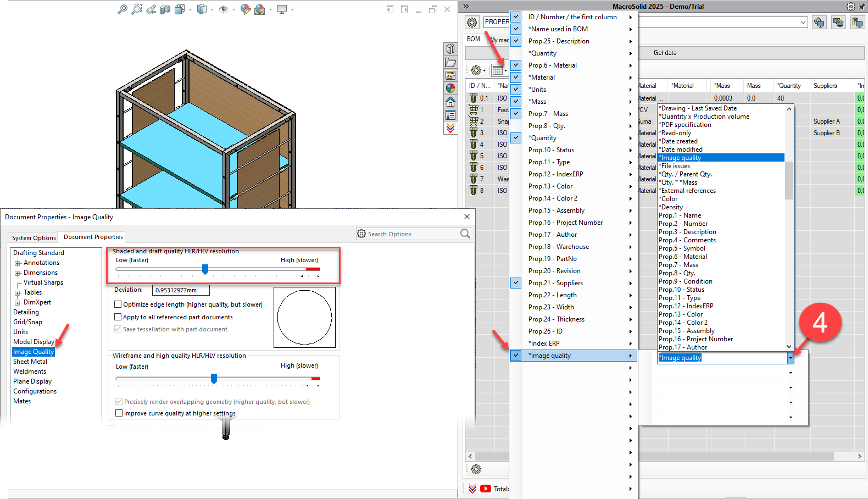Select the Zoom to Area tool

tap(137, 9)
